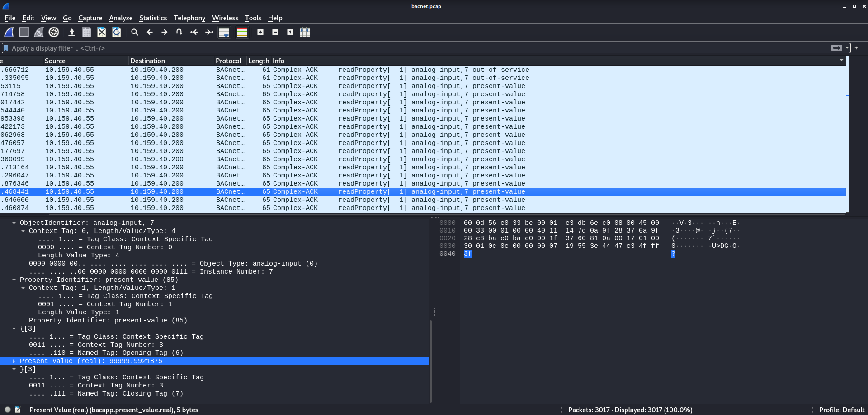The image size is (868, 415).
Task: Collapse the {[3] opening tag node
Action: tap(14, 328)
